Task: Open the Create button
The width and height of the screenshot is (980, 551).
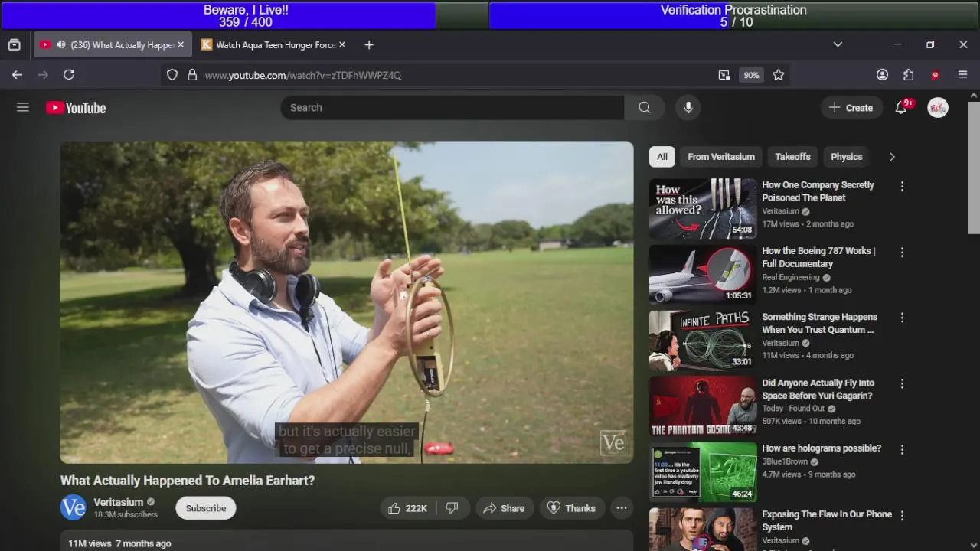Action: coord(851,108)
